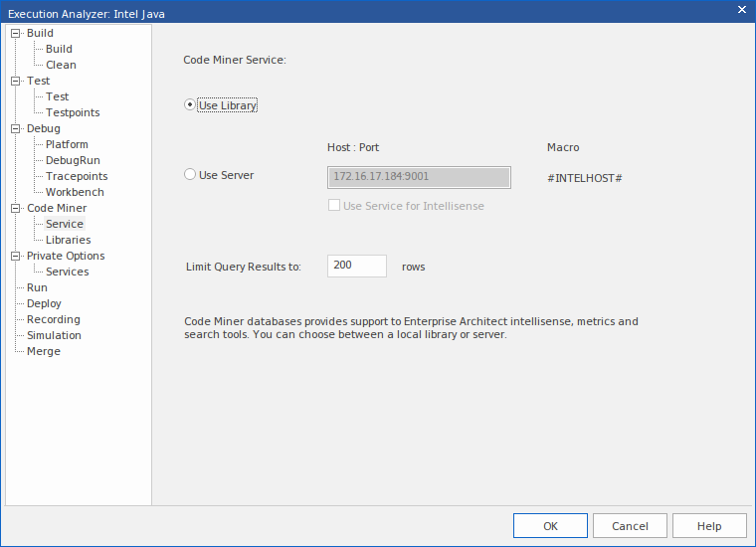Click the Debug tree label
Screen dimensions: 756x547
pyautogui.click(x=44, y=128)
